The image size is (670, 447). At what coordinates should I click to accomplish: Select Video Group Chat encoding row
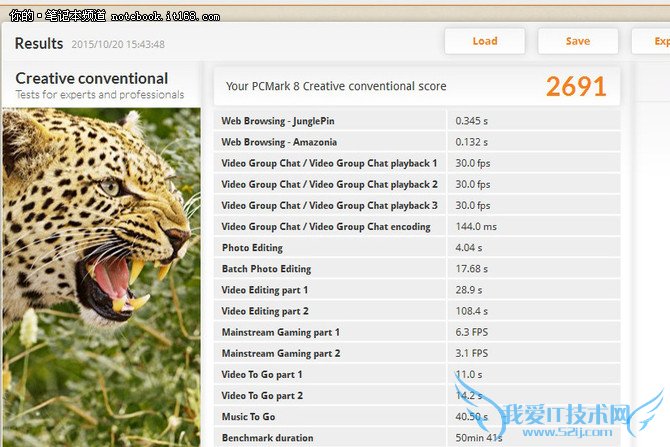pyautogui.click(x=417, y=226)
